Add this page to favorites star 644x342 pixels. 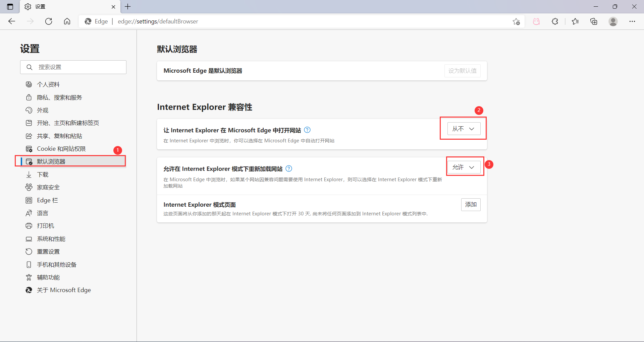[x=516, y=21]
